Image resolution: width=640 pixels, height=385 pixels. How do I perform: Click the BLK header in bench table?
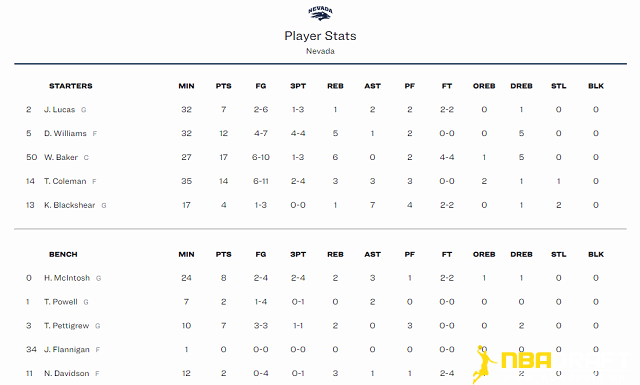point(596,254)
